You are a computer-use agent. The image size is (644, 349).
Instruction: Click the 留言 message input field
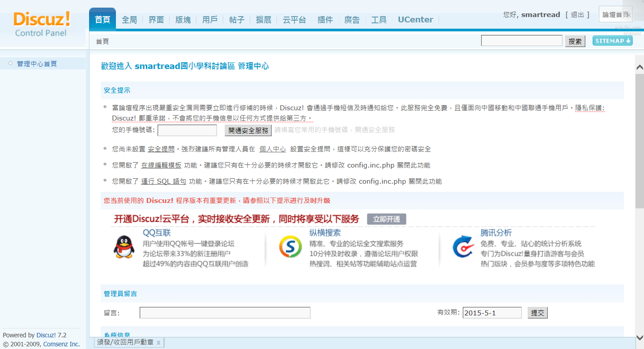click(225, 313)
